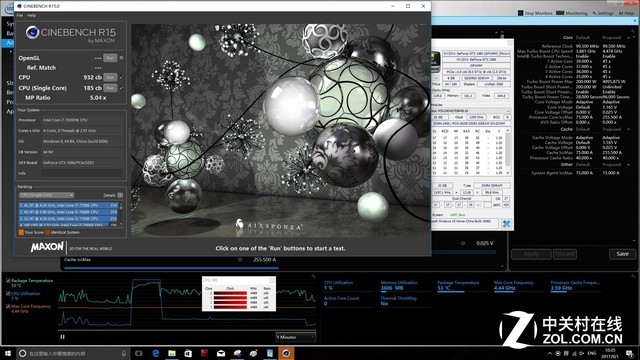Click the Cinebench R15 logo icon
Viewport: 640px width, 360px height.
click(x=32, y=32)
